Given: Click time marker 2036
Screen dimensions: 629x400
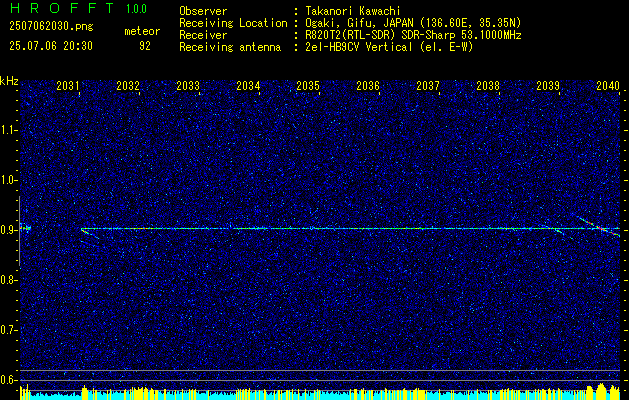Looking at the screenshot, I should coord(368,86).
